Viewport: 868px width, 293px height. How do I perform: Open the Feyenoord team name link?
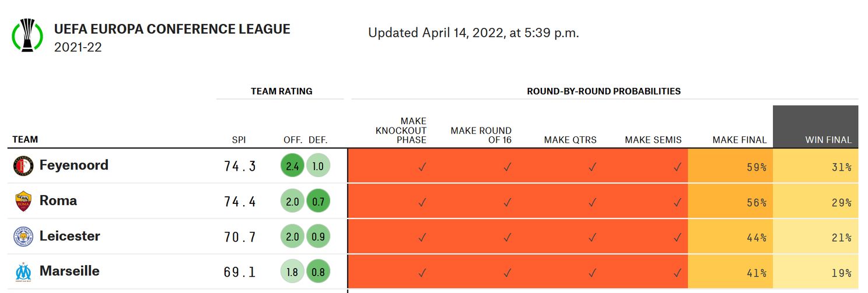point(74,165)
